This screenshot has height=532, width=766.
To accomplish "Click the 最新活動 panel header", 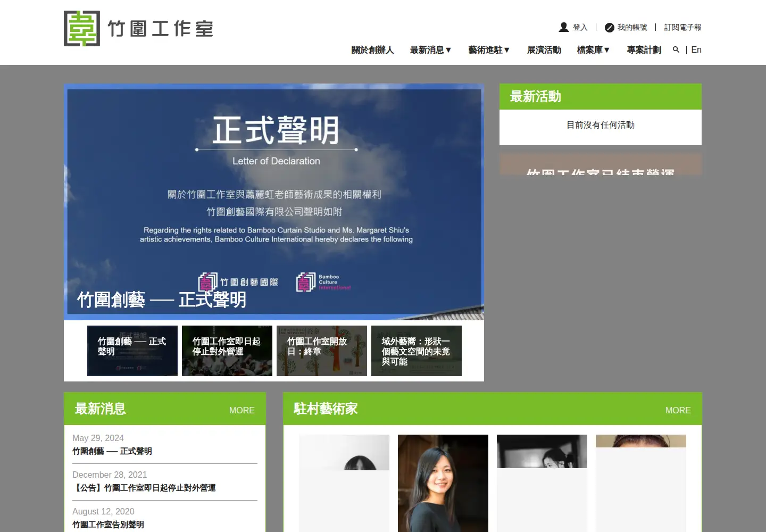I will pos(601,97).
